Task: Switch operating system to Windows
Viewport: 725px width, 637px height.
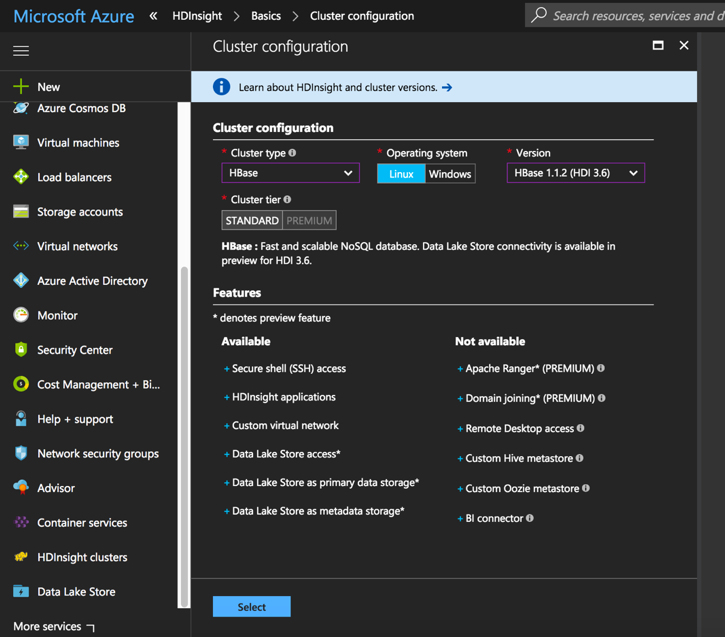Action: coord(450,174)
